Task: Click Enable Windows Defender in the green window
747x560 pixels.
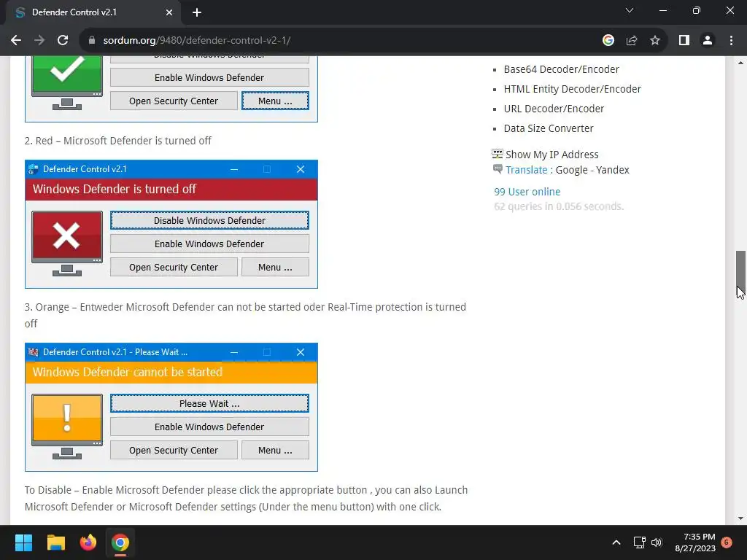Action: click(x=209, y=77)
